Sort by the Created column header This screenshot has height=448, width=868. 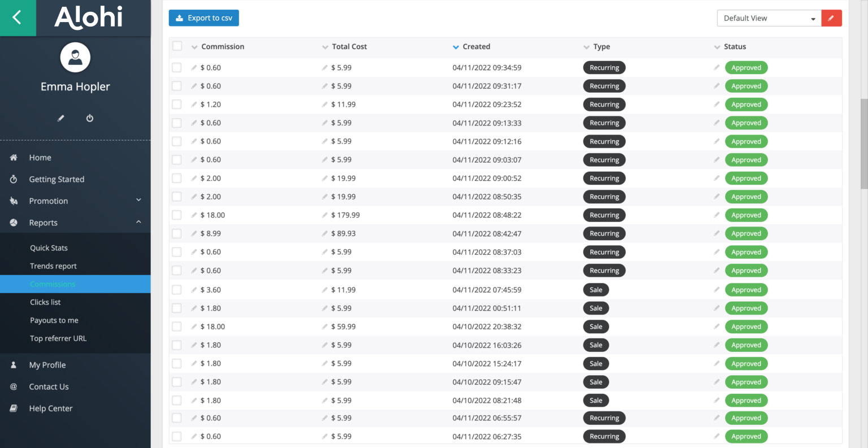tap(476, 47)
